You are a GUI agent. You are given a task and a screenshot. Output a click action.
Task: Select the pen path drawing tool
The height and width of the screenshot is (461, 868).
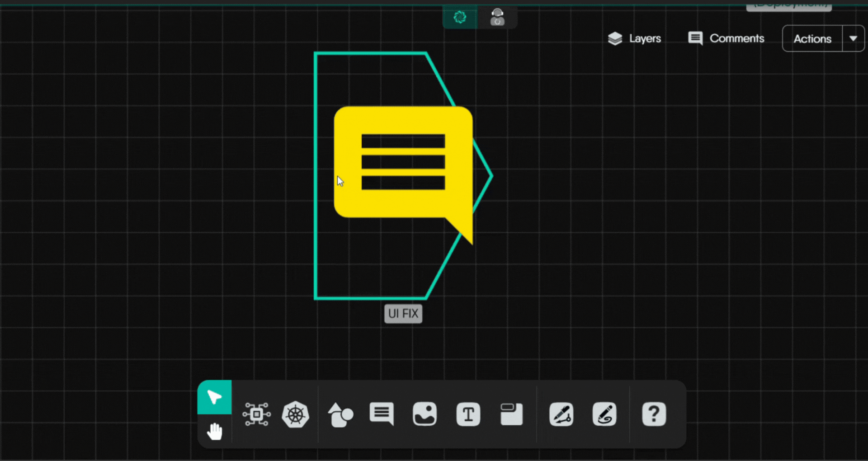click(561, 414)
